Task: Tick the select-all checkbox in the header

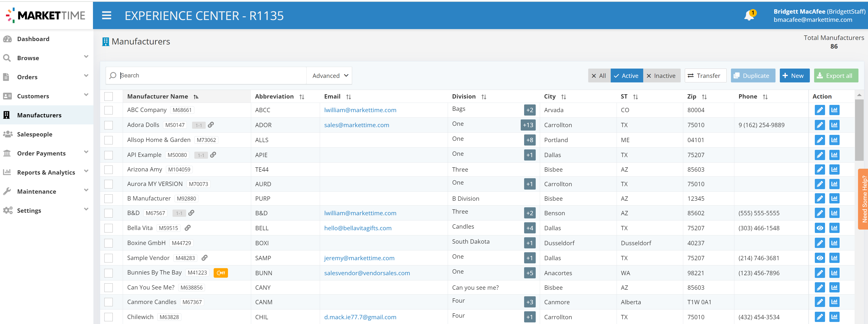Action: [x=108, y=96]
